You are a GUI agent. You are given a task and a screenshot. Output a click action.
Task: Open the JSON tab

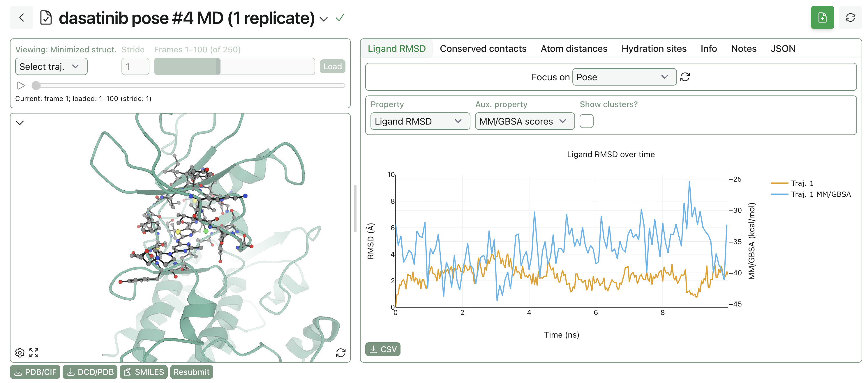[x=783, y=49]
